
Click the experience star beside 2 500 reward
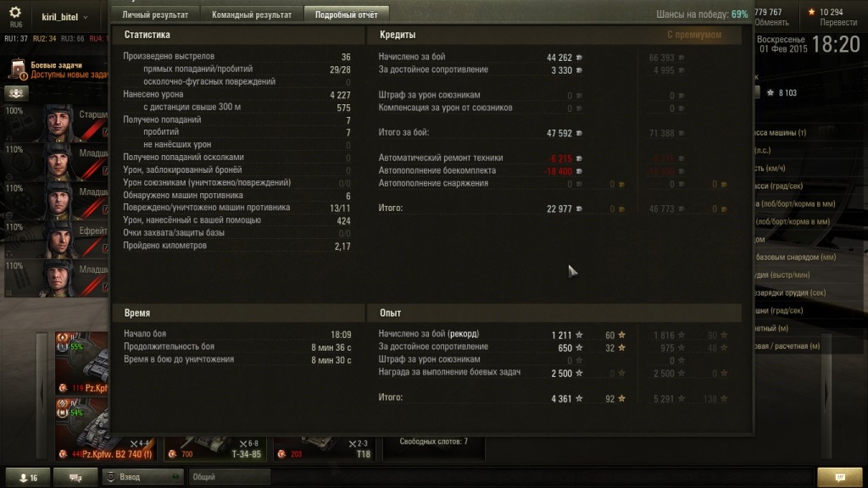579,374
